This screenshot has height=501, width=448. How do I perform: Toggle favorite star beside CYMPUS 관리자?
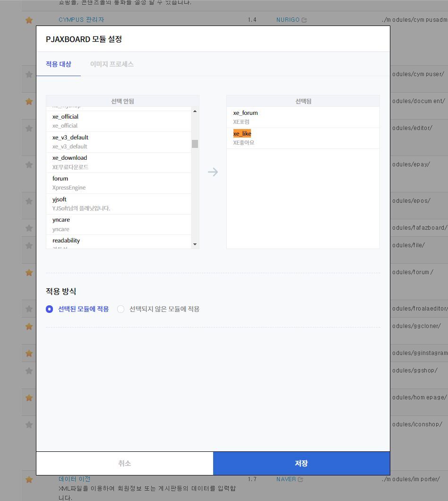coord(29,20)
